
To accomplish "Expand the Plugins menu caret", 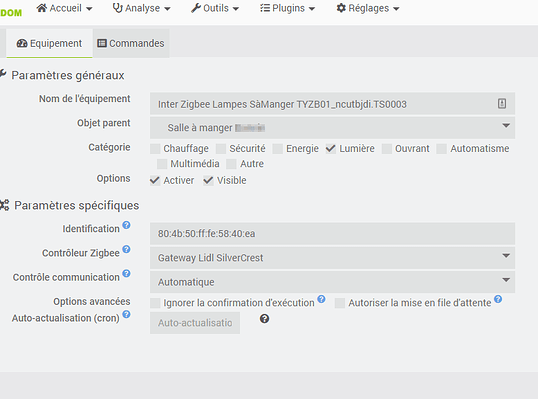I will (x=312, y=9).
